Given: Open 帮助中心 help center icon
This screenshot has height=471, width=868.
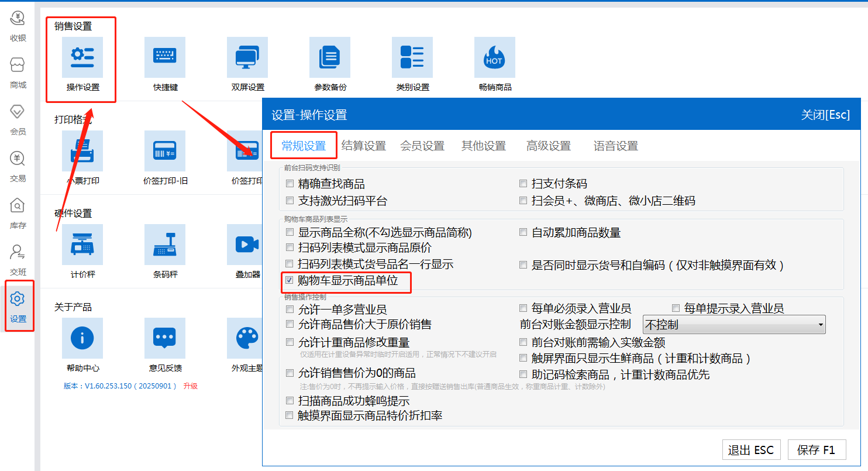Looking at the screenshot, I should [82, 338].
